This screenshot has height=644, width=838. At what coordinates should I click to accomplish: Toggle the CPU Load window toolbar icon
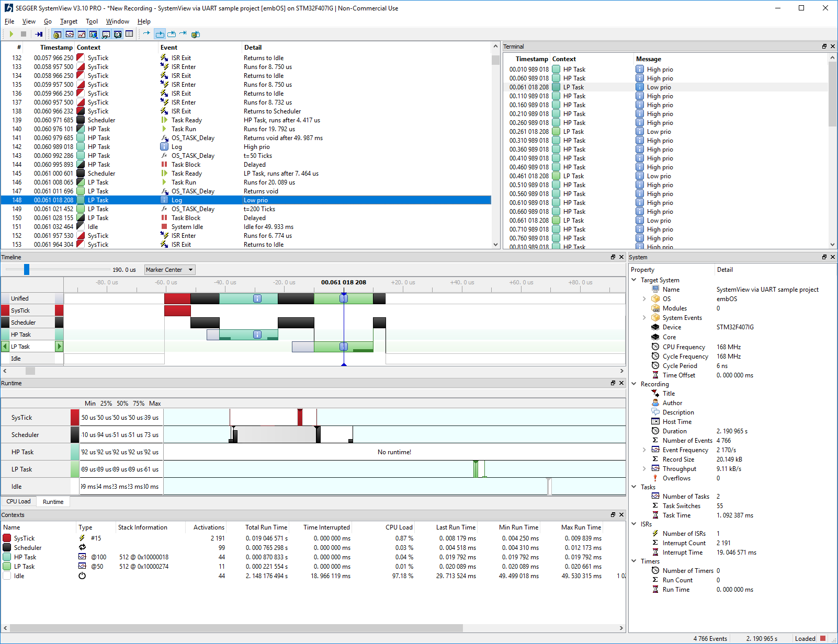(82, 34)
